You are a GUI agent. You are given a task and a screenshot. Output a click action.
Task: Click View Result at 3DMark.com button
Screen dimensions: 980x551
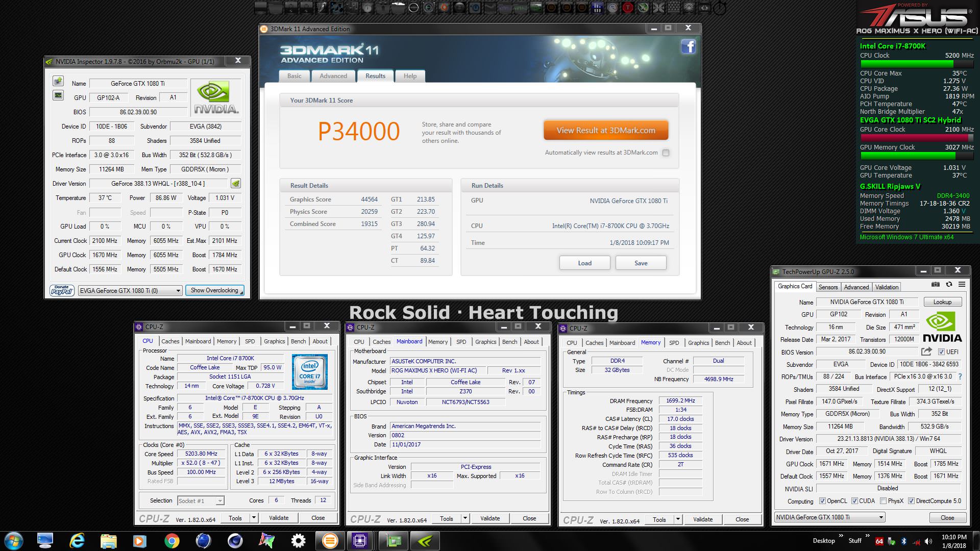coord(605,131)
